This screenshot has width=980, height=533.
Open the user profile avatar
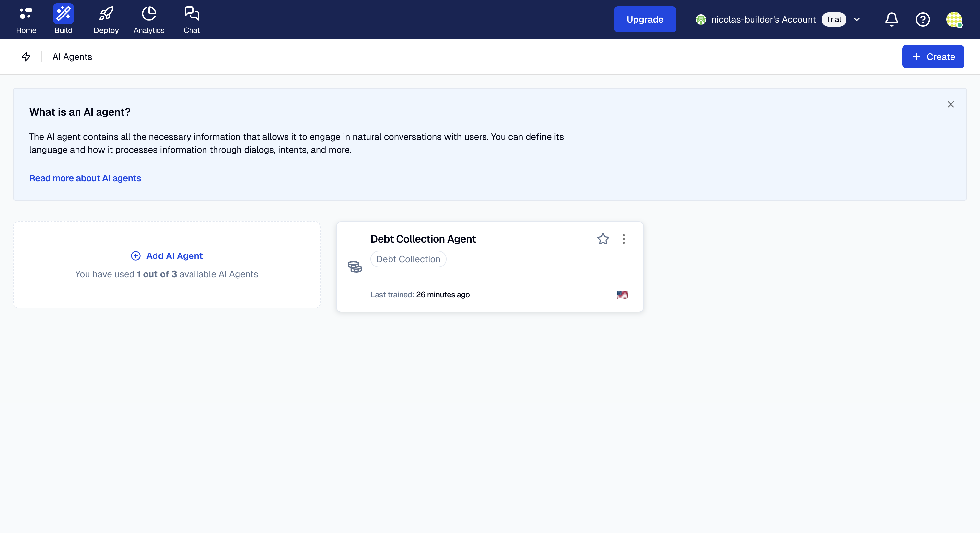click(954, 19)
